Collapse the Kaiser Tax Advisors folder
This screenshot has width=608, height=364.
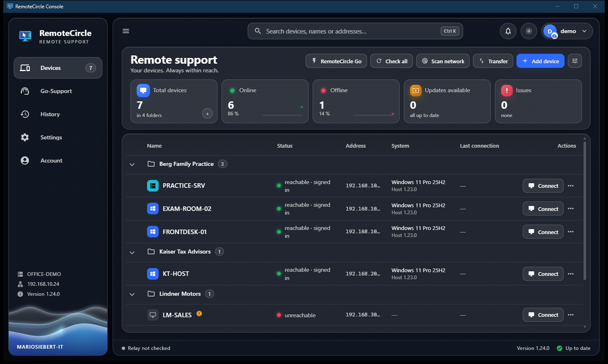point(132,252)
